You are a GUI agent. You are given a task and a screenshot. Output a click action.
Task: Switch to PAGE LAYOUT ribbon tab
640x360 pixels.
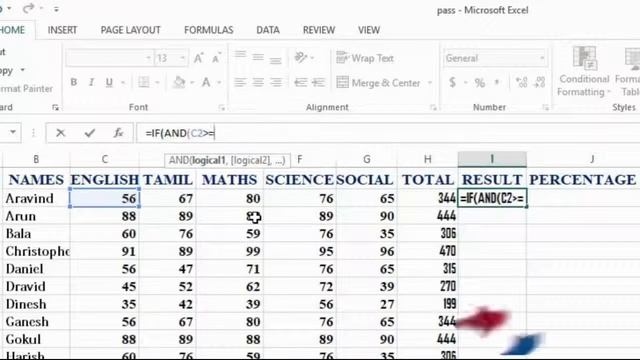[x=131, y=30]
